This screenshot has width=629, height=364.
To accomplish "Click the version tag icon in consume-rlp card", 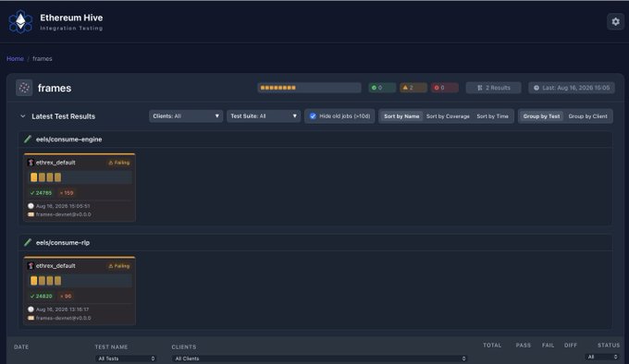I will click(x=31, y=318).
